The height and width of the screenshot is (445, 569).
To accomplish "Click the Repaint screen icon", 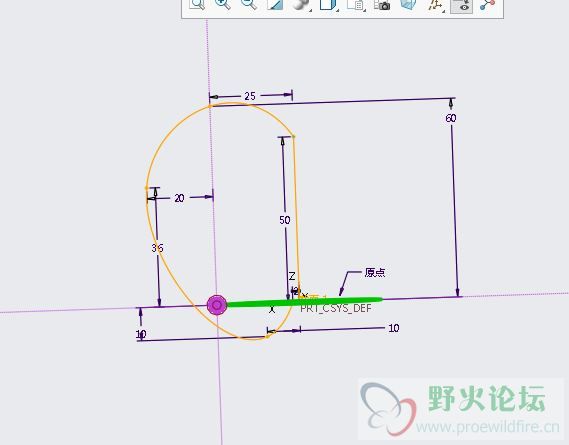I will pos(275,4).
